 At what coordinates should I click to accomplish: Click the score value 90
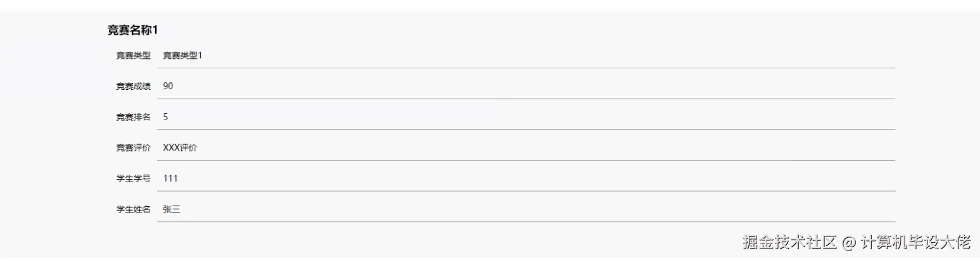[x=168, y=87]
